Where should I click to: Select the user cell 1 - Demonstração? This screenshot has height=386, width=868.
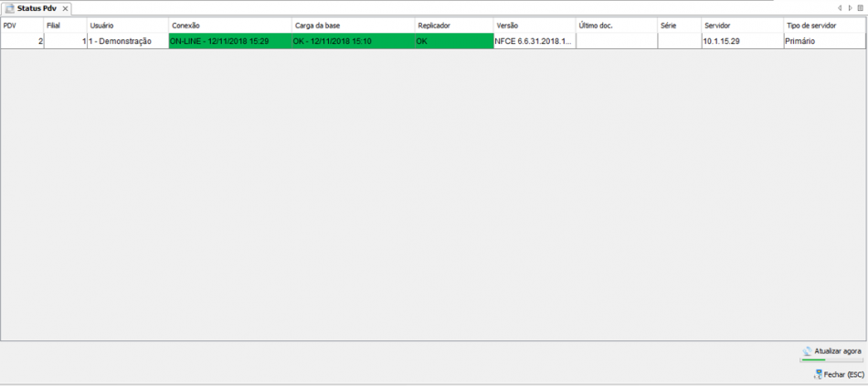point(127,41)
